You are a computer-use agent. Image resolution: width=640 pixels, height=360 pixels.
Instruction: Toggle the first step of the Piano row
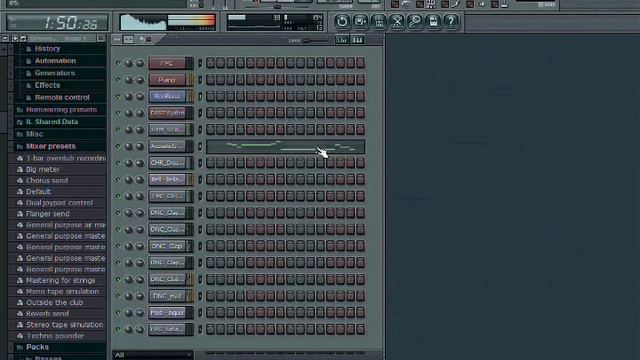210,80
